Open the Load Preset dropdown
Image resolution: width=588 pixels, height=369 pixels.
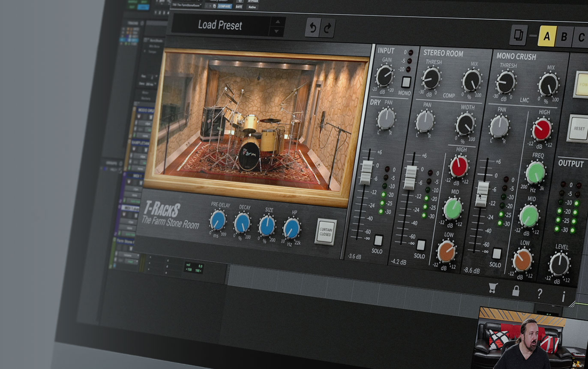(x=220, y=25)
